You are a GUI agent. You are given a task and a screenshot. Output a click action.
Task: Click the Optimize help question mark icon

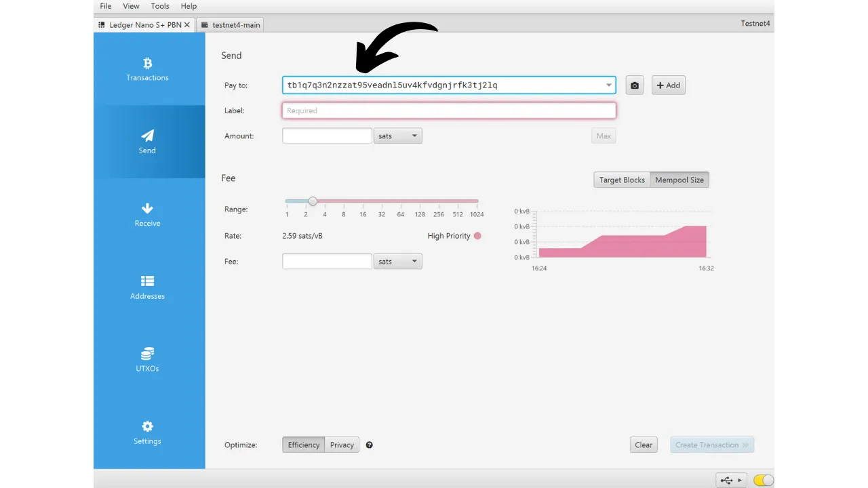[x=370, y=445]
